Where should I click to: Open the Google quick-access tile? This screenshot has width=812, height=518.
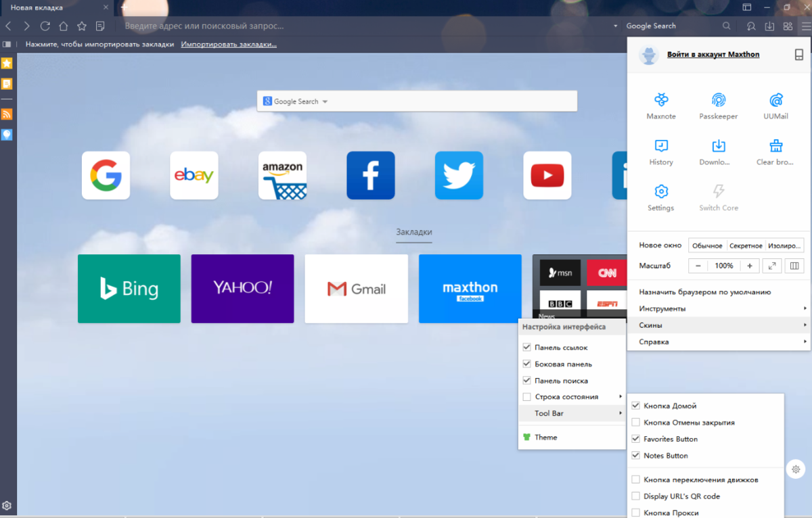pos(106,175)
